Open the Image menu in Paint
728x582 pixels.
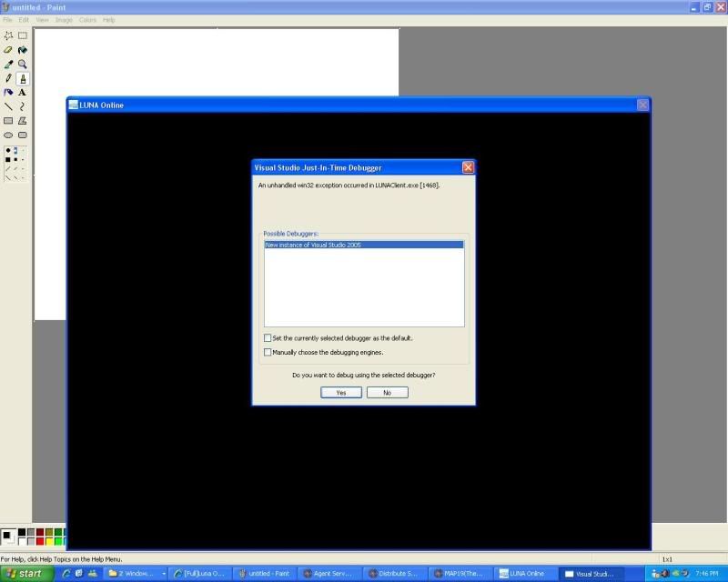pos(64,19)
